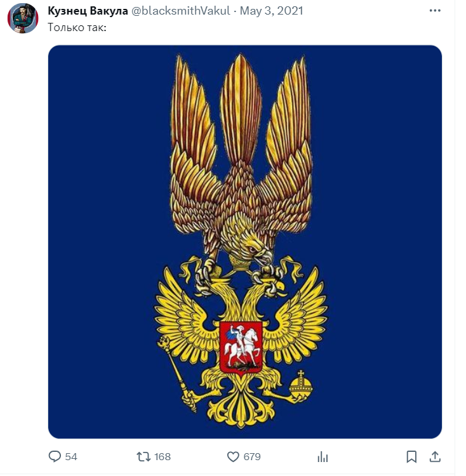Image resolution: width=466 pixels, height=476 pixels.
Task: Bookmark this post
Action: coord(411,456)
